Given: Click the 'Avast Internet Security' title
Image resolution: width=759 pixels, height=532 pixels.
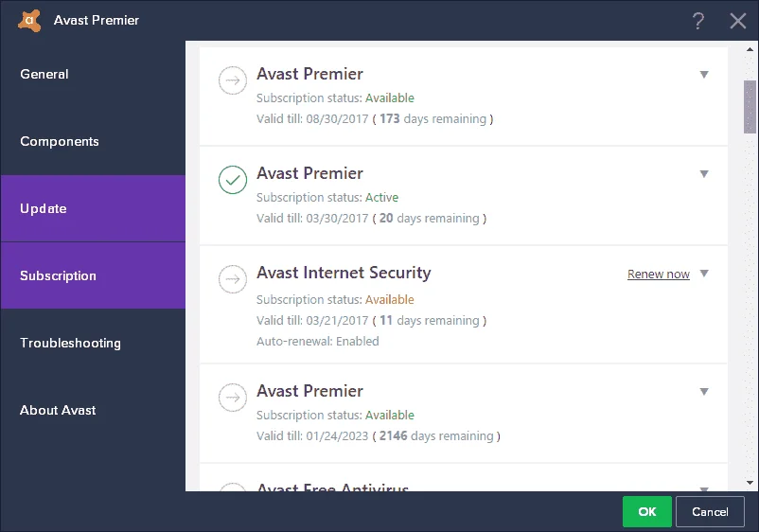Looking at the screenshot, I should pos(344,273).
